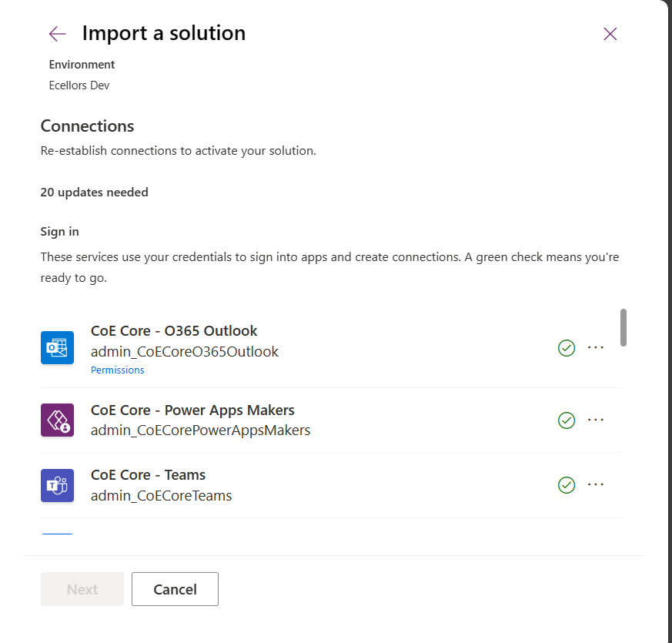Click the disabled Next button
Screen dimensions: 672x643
[x=82, y=588]
